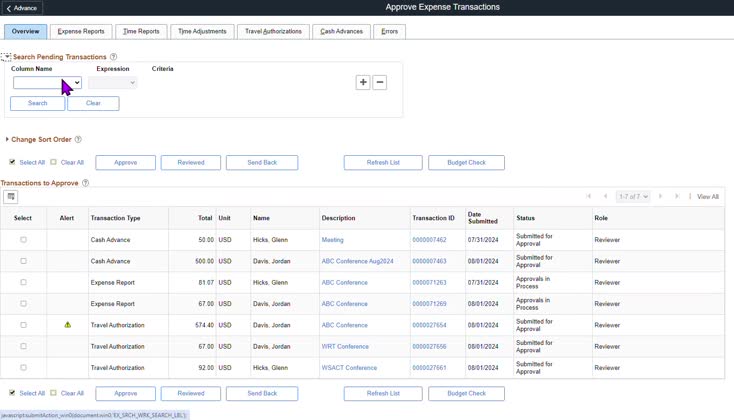The height and width of the screenshot is (420, 734).
Task: Check the box for Meeting cash advance row
Action: click(23, 240)
